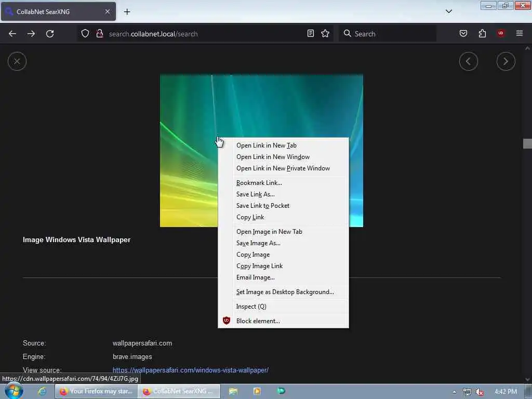Switch to 'Your Firefox may star...' taskbar window
The width and height of the screenshot is (532, 399).
[x=96, y=391]
